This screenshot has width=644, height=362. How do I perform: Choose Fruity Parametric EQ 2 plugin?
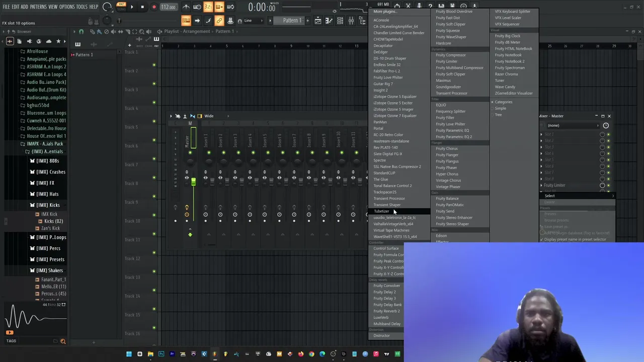(454, 137)
